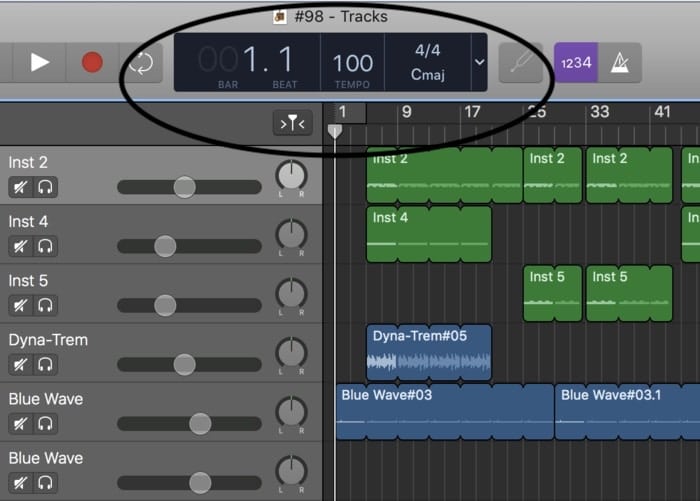700x501 pixels.
Task: Solo the first Blue Wave track
Action: pyautogui.click(x=45, y=423)
